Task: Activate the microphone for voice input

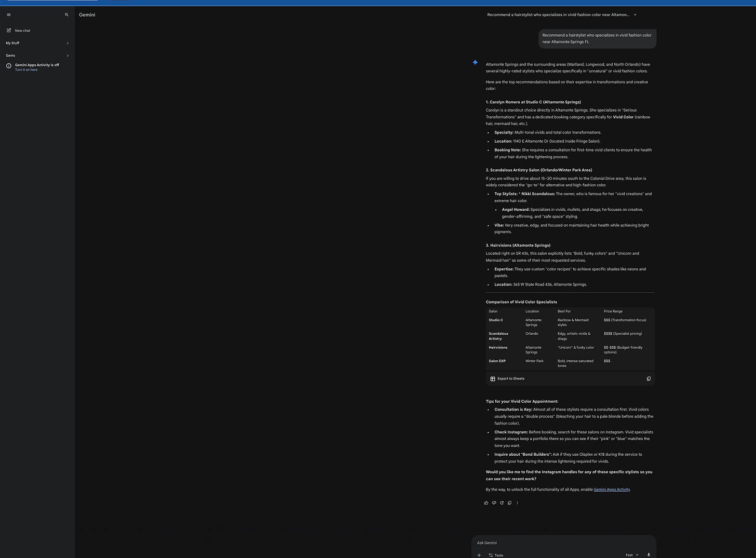Action: coord(649,555)
